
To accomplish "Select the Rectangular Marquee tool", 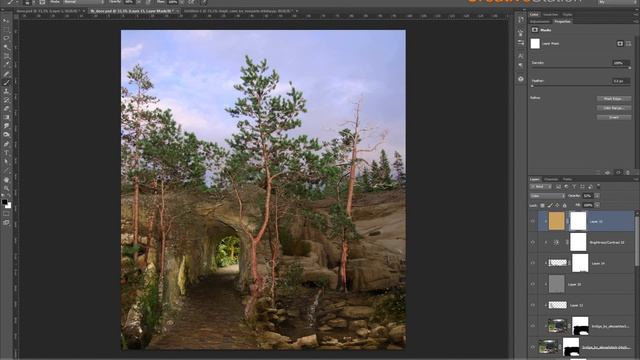I will [x=6, y=29].
